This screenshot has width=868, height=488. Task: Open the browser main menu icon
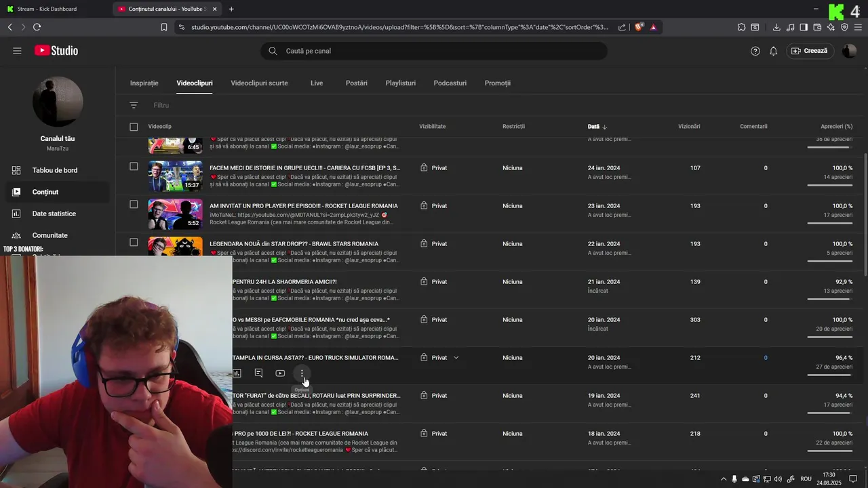(x=859, y=27)
